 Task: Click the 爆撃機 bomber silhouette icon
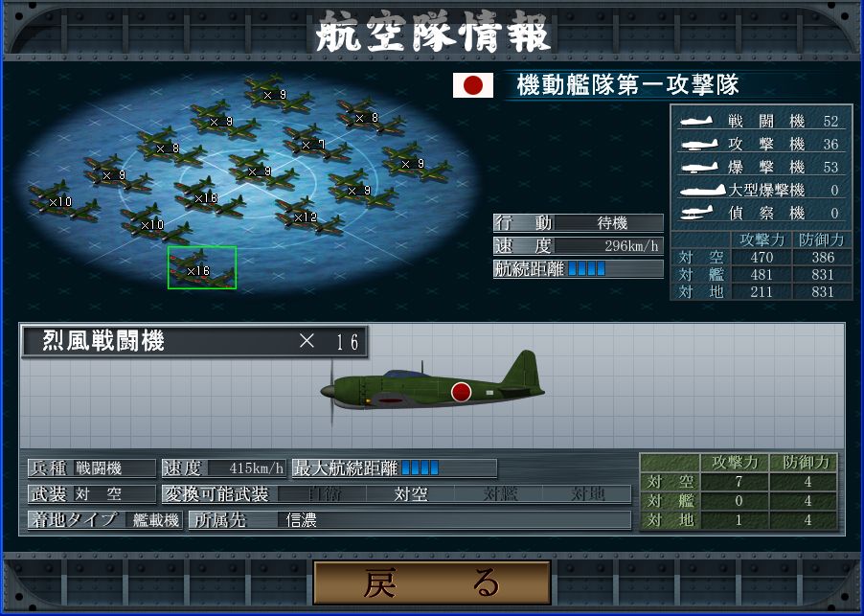coord(699,167)
